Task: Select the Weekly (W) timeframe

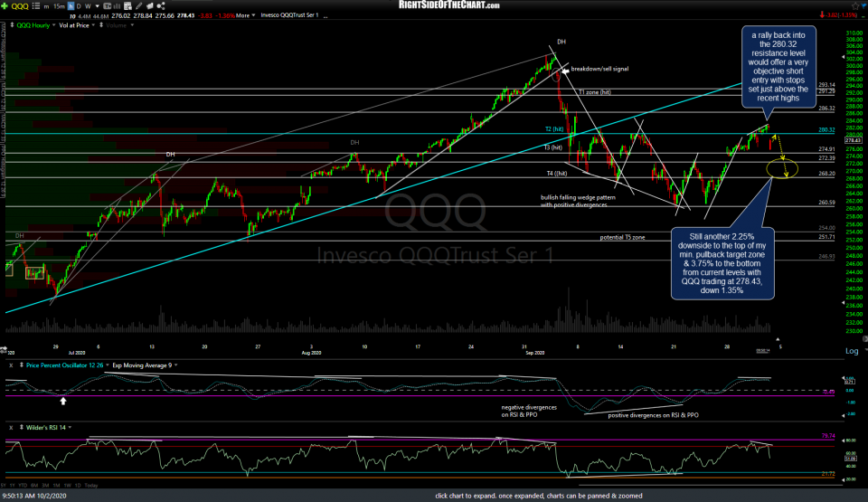Action: (88, 6)
